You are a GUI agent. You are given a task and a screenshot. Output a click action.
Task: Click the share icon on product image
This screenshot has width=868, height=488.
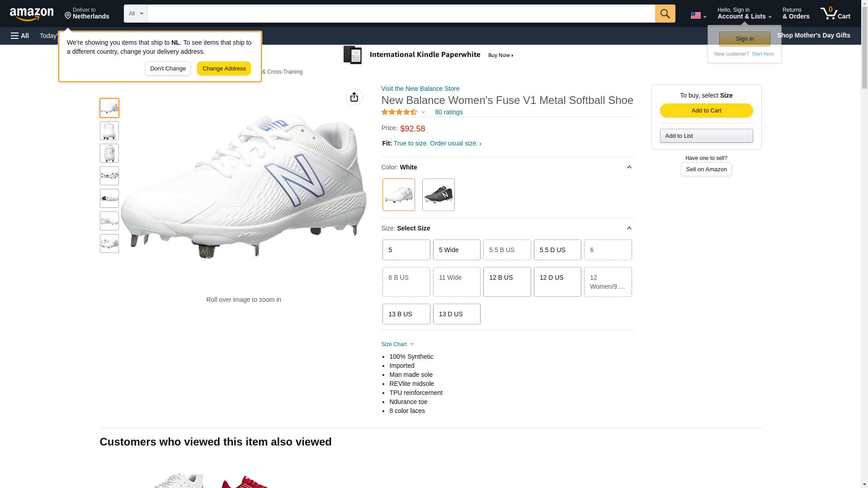[x=354, y=97]
